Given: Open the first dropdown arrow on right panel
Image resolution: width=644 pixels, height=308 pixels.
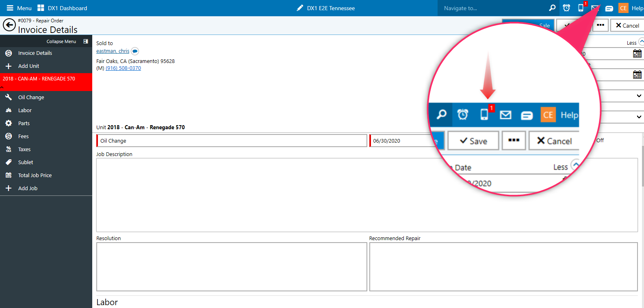Looking at the screenshot, I should tap(639, 96).
